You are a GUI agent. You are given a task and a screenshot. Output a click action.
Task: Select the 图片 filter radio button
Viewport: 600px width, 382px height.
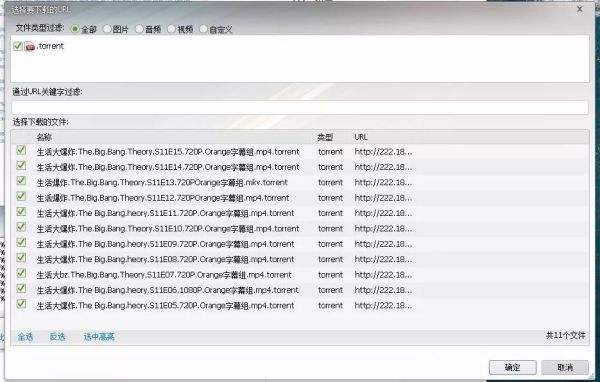107,29
